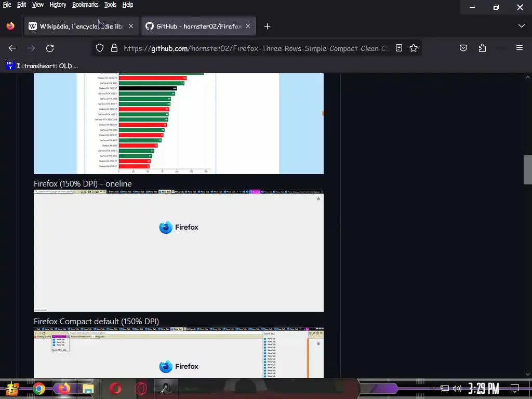
Task: Show hidden system tray icons
Action: (x=432, y=389)
